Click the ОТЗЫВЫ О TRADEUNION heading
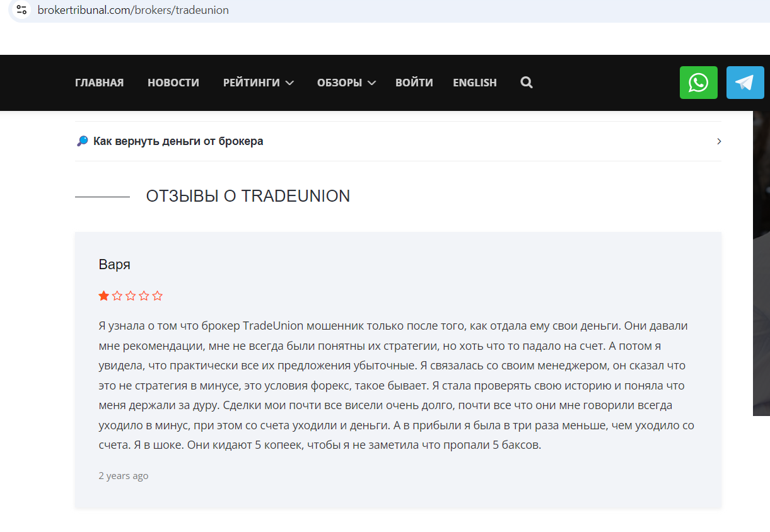 point(248,196)
